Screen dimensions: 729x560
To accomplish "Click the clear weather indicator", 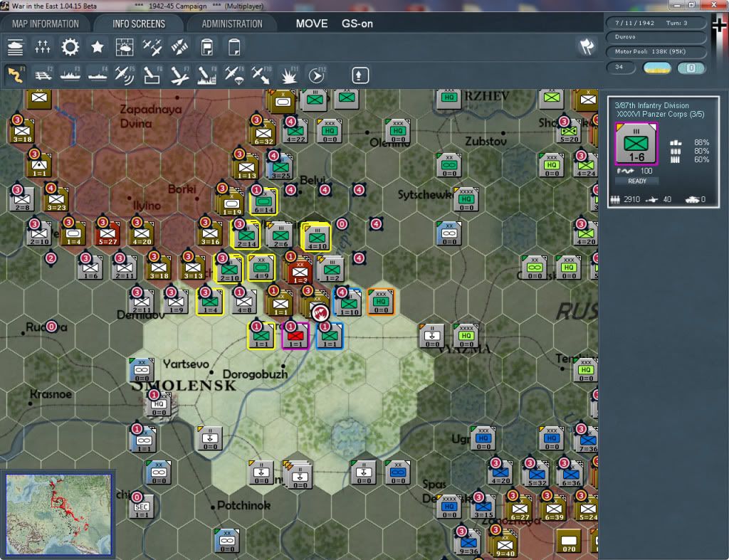I will (x=657, y=68).
